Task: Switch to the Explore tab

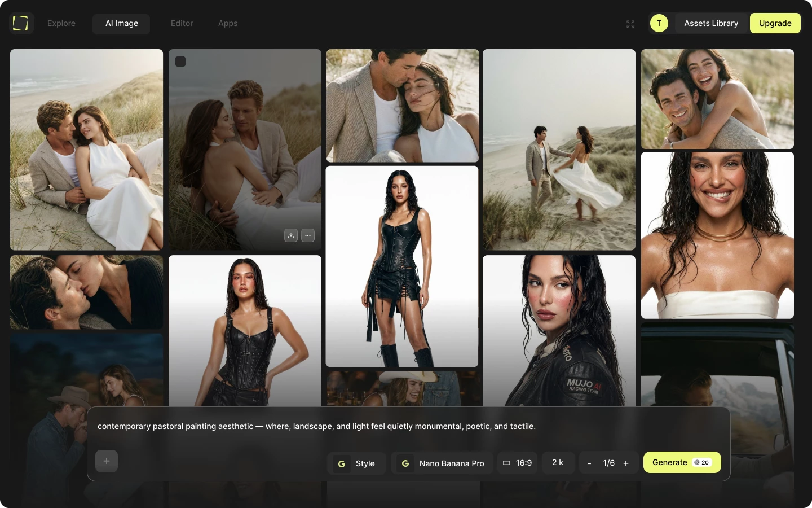Action: pos(61,23)
